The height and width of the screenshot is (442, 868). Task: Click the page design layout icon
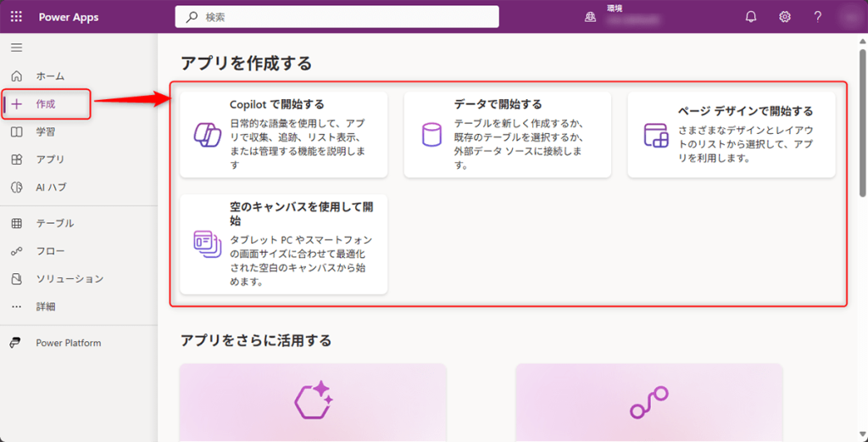click(x=657, y=135)
